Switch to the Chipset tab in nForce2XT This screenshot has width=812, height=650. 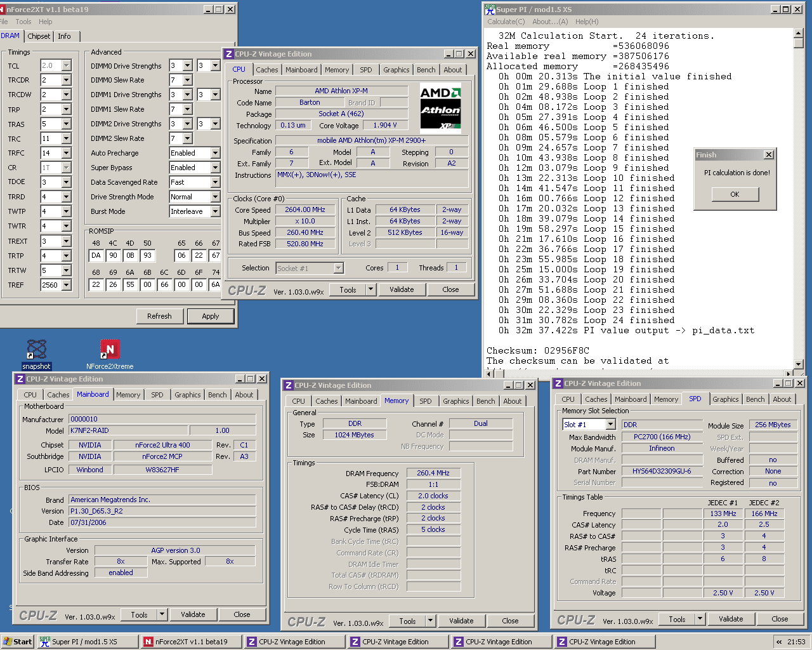click(x=39, y=36)
